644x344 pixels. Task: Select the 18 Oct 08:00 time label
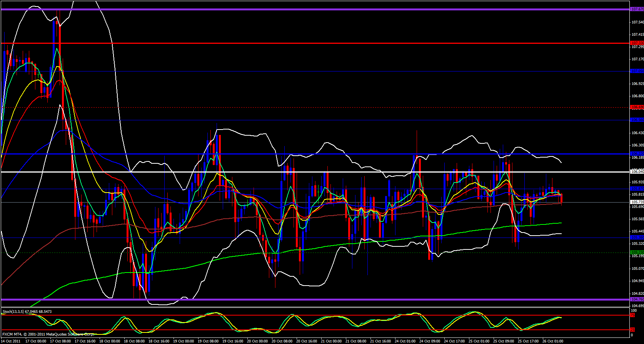(x=134, y=341)
